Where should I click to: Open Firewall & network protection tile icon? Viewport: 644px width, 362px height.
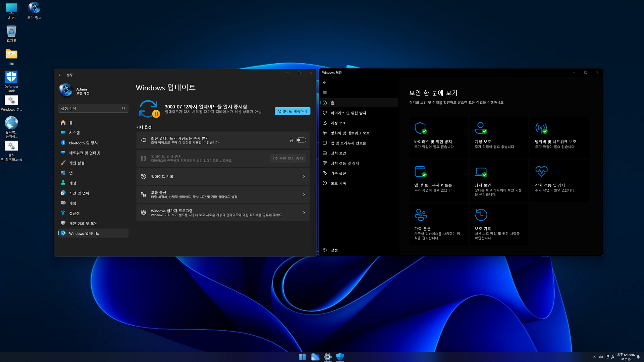click(541, 128)
